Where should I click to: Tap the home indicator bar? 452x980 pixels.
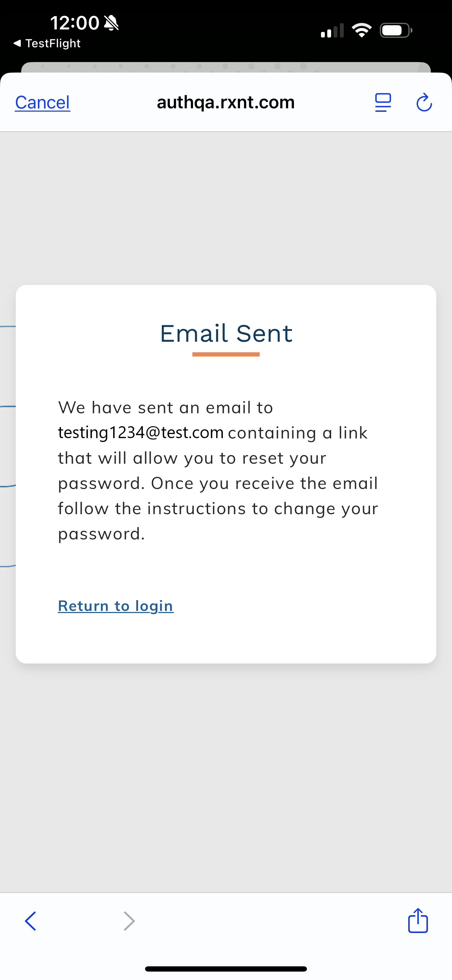pyautogui.click(x=226, y=968)
